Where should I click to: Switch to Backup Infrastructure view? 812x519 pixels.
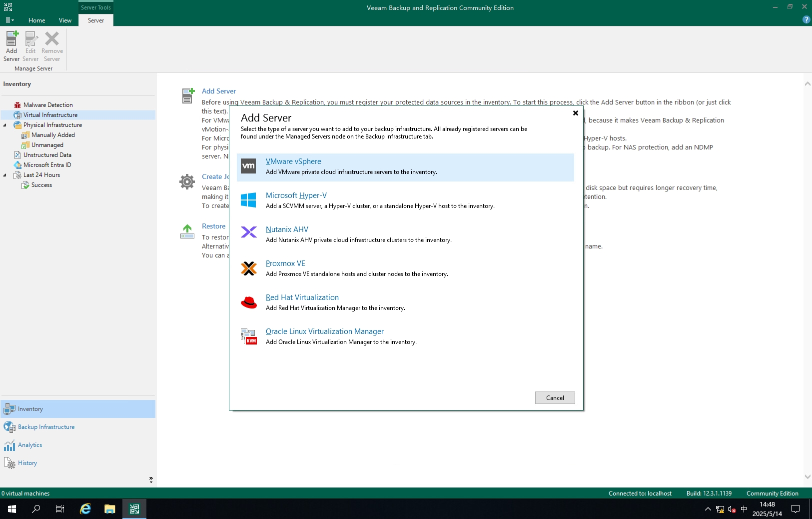[x=46, y=427]
